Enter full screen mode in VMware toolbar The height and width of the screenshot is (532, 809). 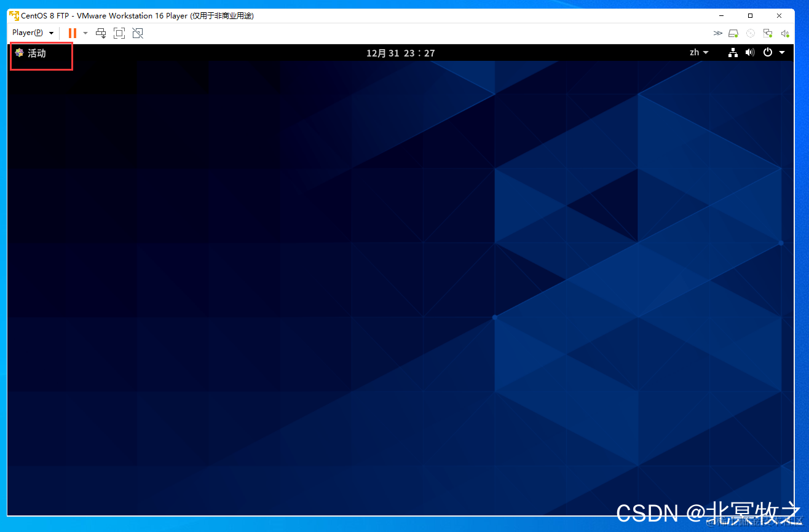[119, 33]
